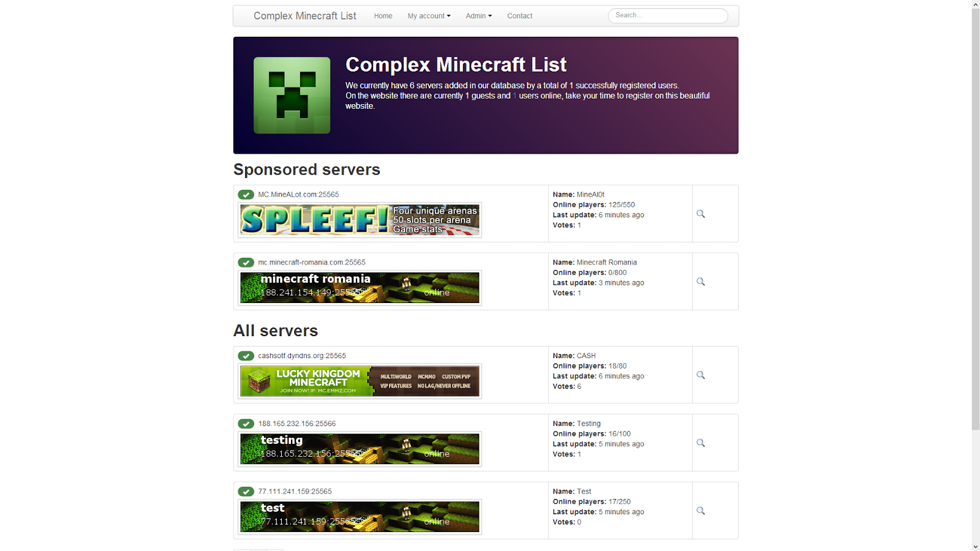980x551 pixels.
Task: Click green online badge for MC.MineALot.com
Action: (x=246, y=195)
